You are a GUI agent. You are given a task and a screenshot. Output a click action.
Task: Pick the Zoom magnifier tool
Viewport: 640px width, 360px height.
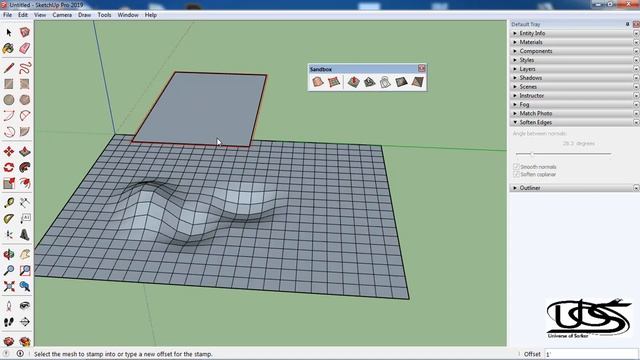9,270
